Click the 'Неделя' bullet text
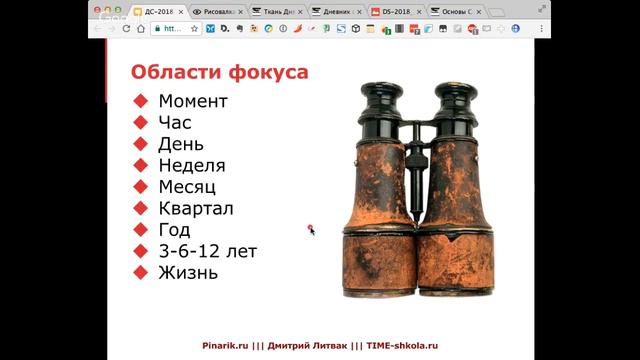 (192, 165)
